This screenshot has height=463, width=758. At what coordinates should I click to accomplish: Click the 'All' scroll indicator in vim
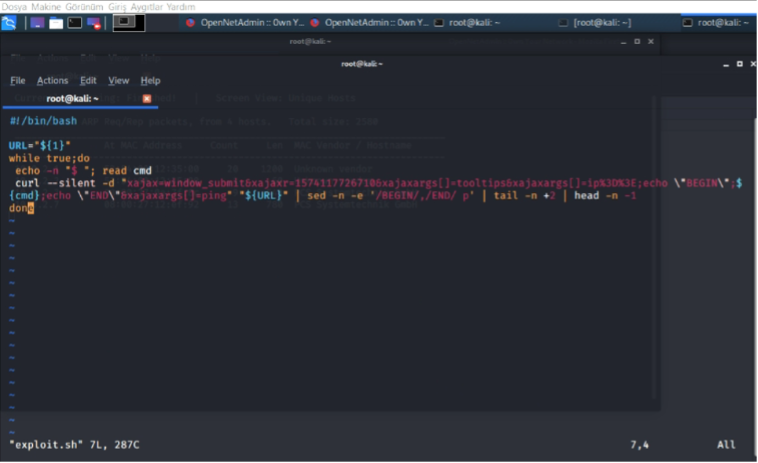[726, 445]
